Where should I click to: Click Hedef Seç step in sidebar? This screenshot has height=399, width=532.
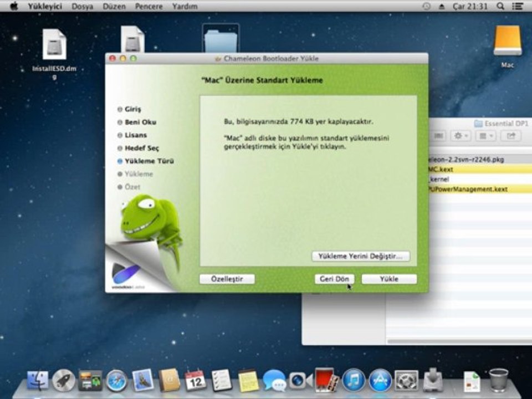[138, 148]
